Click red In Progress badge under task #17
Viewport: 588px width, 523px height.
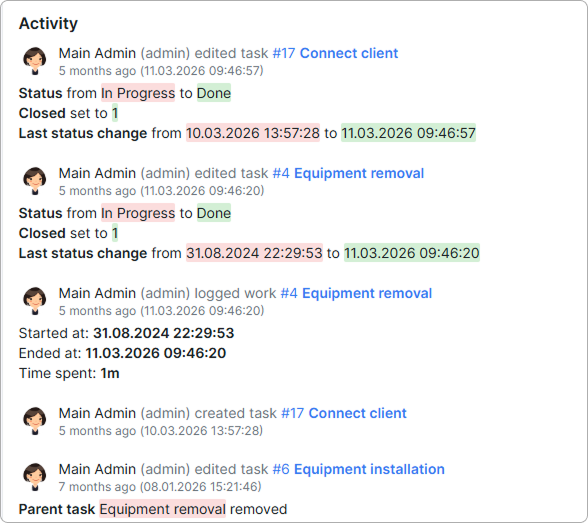[138, 93]
